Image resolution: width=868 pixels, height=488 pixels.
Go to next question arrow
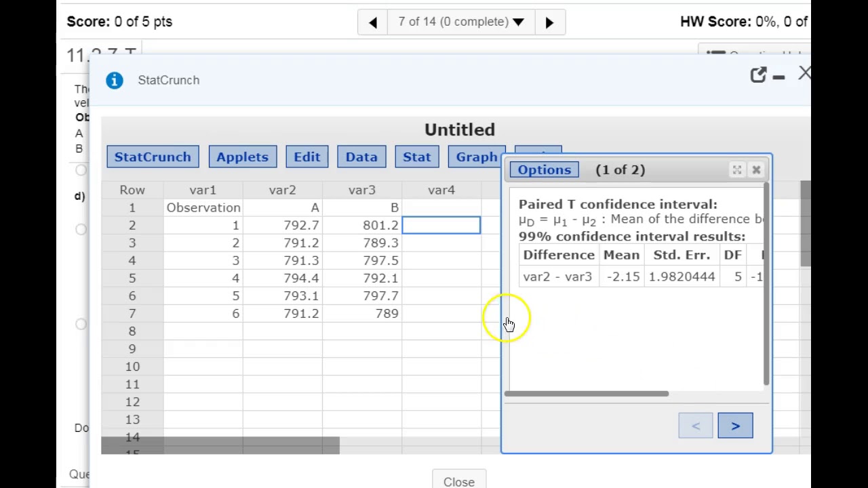coord(549,22)
